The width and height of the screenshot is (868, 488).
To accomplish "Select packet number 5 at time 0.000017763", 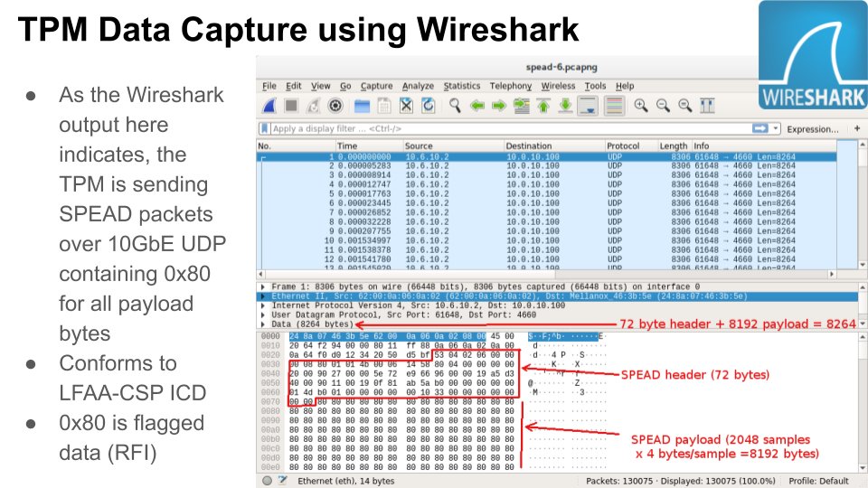I will click(546, 193).
